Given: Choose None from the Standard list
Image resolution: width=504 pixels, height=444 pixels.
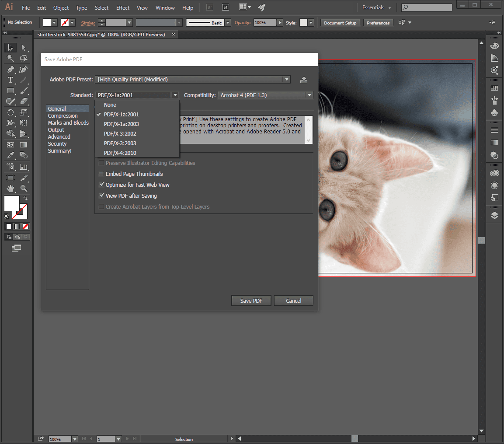Looking at the screenshot, I should pyautogui.click(x=110, y=105).
